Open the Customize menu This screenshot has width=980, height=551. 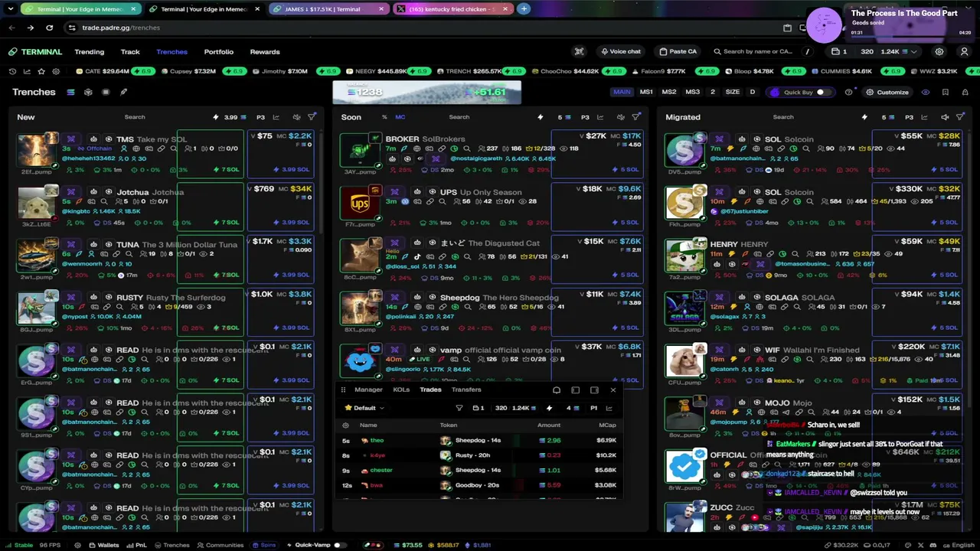(x=887, y=93)
